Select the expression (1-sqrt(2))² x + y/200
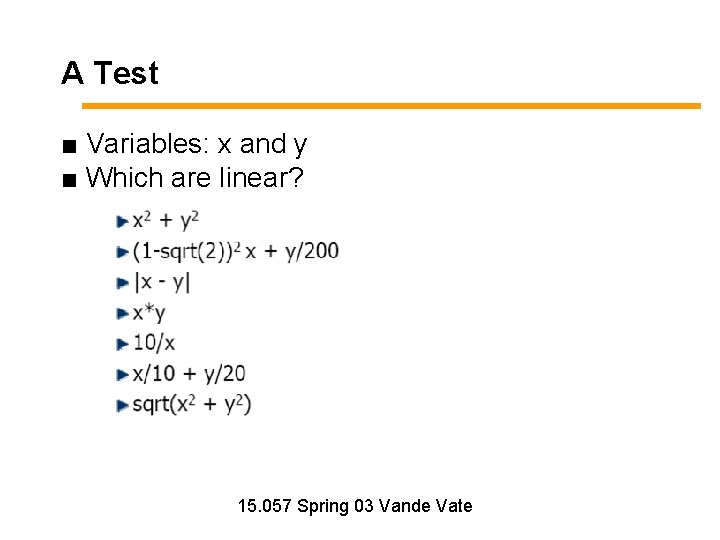This screenshot has width=720, height=540. pos(236,250)
